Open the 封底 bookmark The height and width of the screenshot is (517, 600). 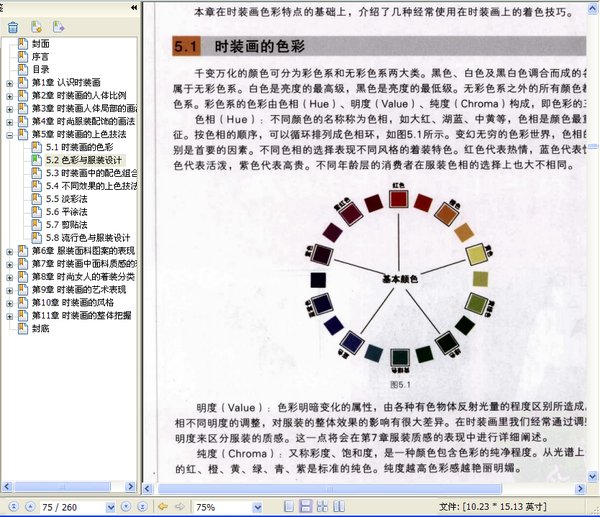pyautogui.click(x=40, y=328)
